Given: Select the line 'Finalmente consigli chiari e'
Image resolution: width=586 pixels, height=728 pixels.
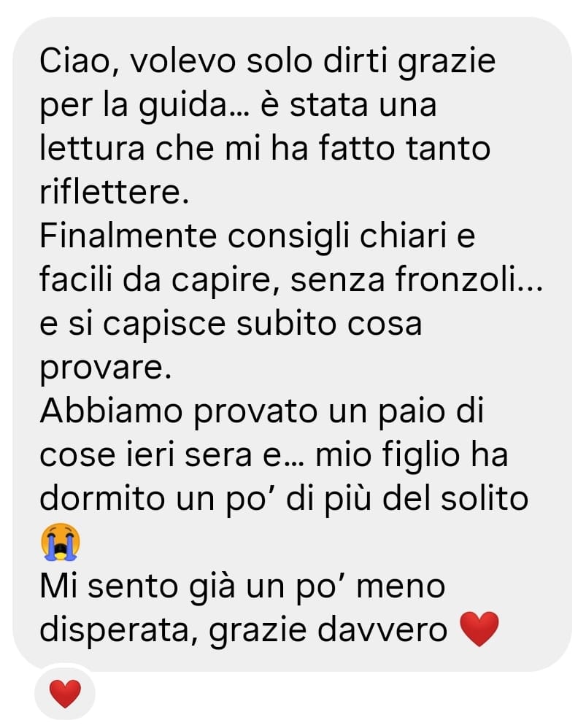Looking at the screenshot, I should point(258,237).
